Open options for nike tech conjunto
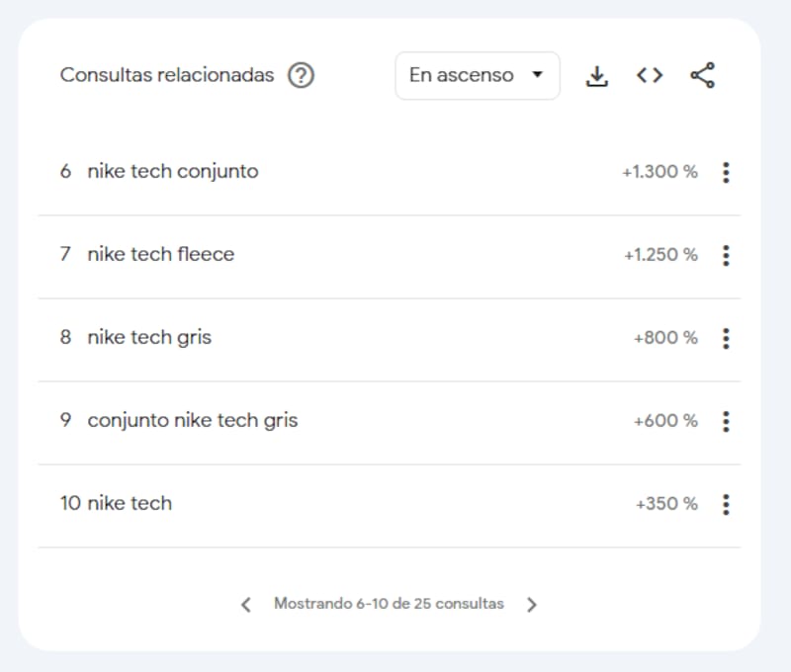 (726, 172)
